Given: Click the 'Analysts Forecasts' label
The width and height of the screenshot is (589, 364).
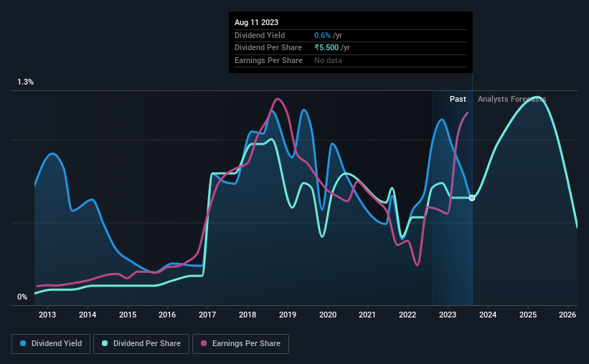Looking at the screenshot, I should click(x=512, y=99).
